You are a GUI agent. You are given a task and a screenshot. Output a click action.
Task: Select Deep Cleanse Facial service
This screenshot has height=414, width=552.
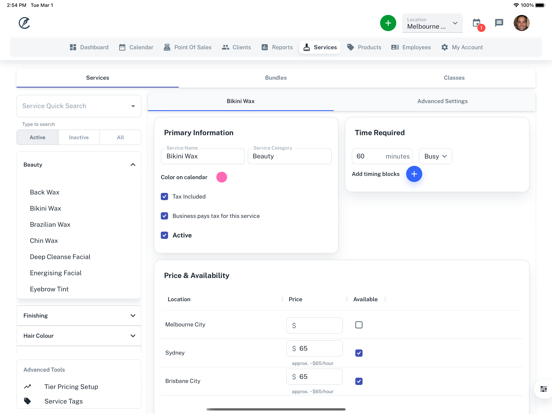(x=60, y=257)
